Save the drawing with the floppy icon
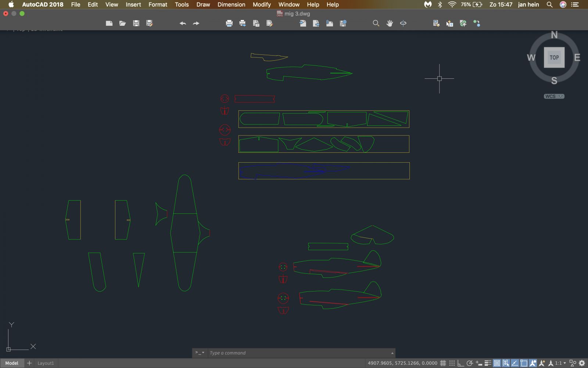This screenshot has height=368, width=588. tap(136, 23)
